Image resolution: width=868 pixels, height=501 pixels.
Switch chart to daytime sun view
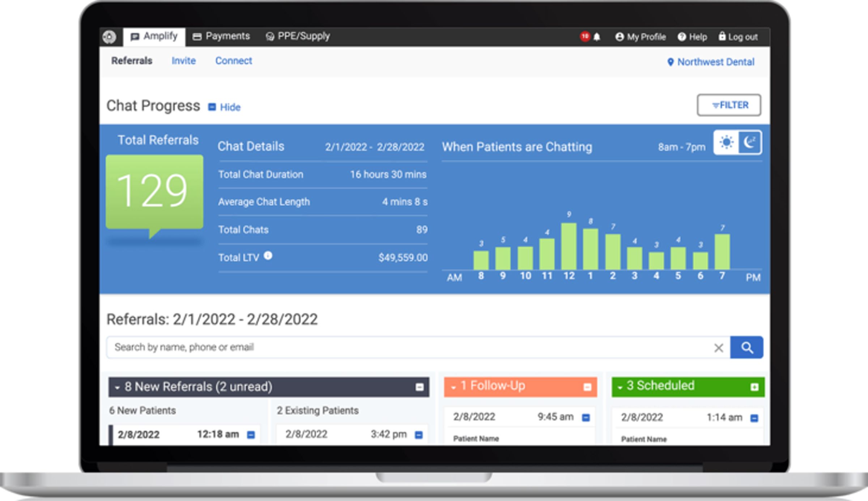[x=726, y=142]
